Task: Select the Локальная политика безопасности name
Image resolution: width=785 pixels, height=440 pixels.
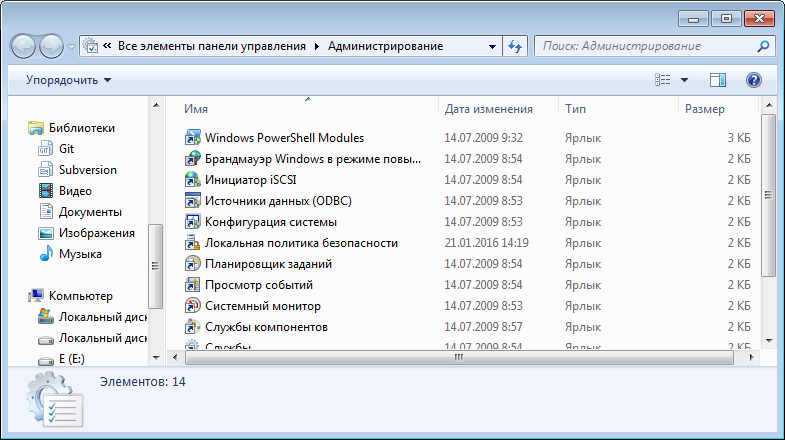Action: (301, 243)
